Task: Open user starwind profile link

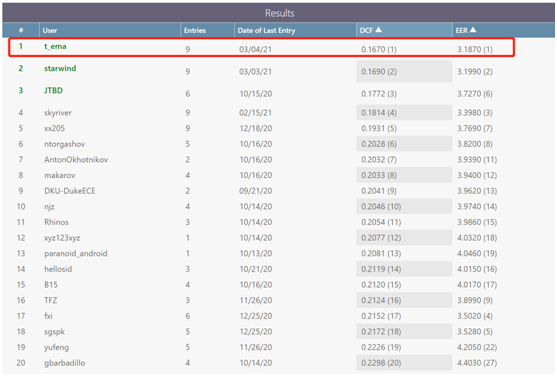Action: 60,68
